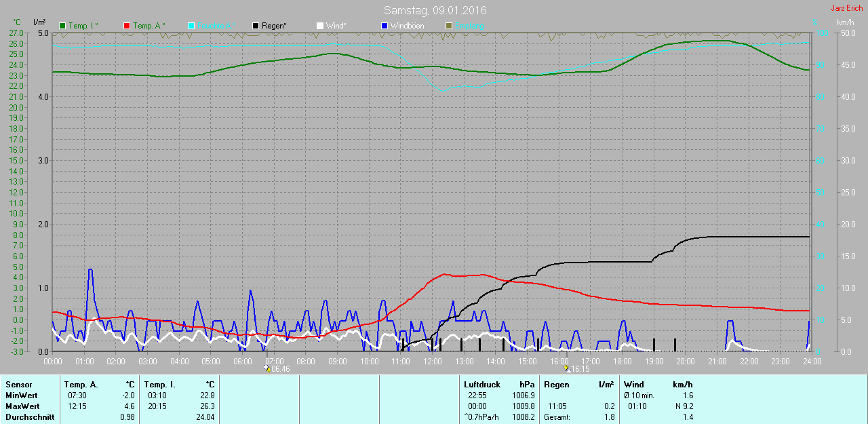
Task: Click the '11:05' maximum rain time
Action: pos(557,406)
